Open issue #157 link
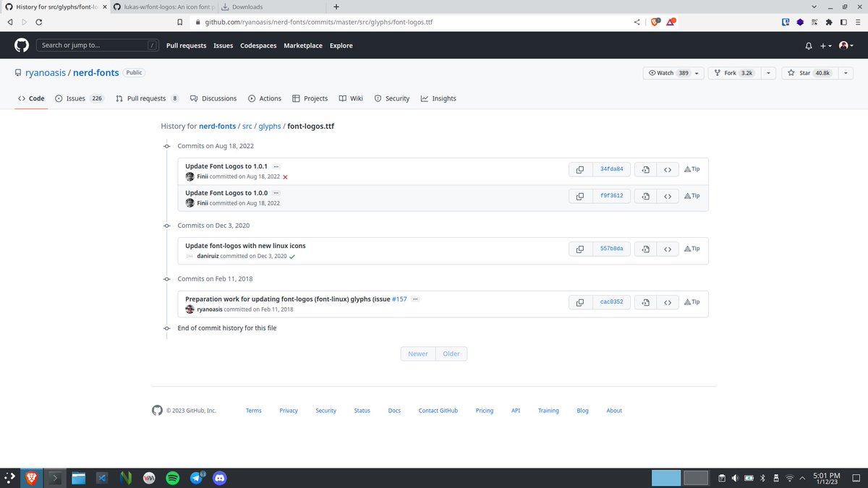 399,299
